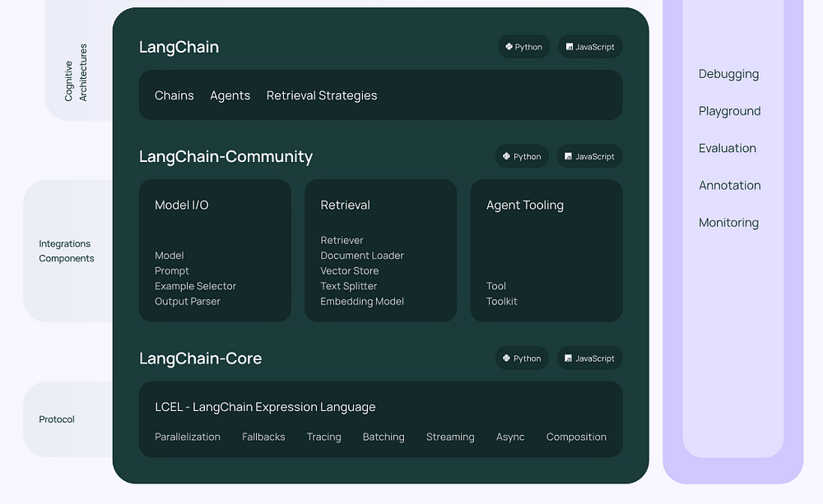
Task: Click Output Parser in Model I/O
Action: [x=188, y=301]
